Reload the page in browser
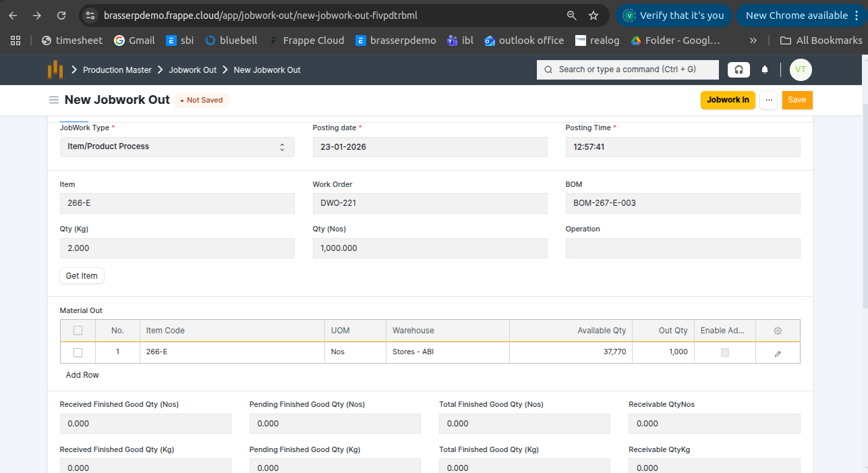Screen dimensions: 868x473 (61, 16)
